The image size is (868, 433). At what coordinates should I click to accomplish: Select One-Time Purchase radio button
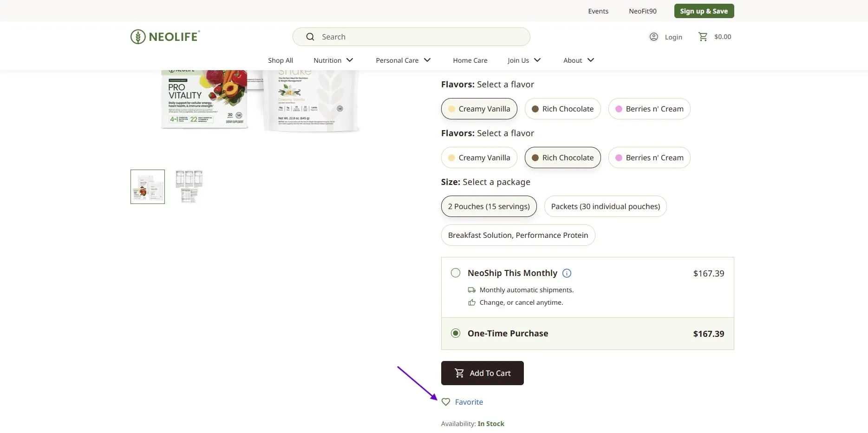coord(456,333)
